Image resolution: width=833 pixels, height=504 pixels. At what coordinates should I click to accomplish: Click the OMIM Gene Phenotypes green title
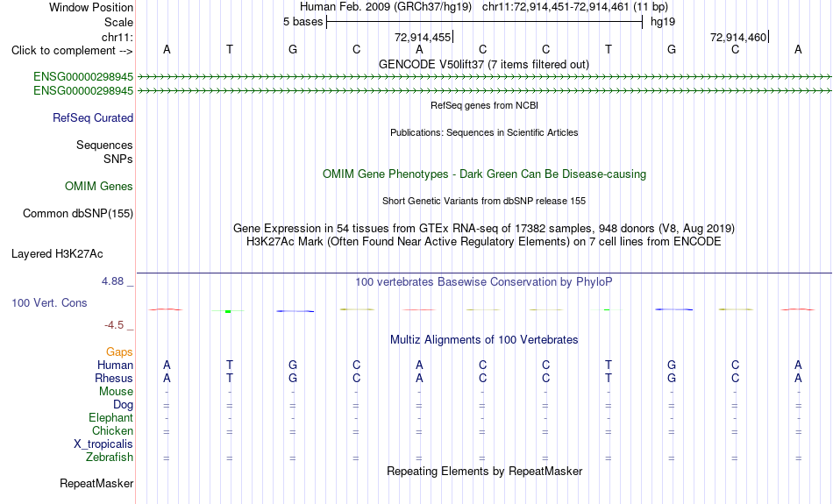(x=484, y=174)
